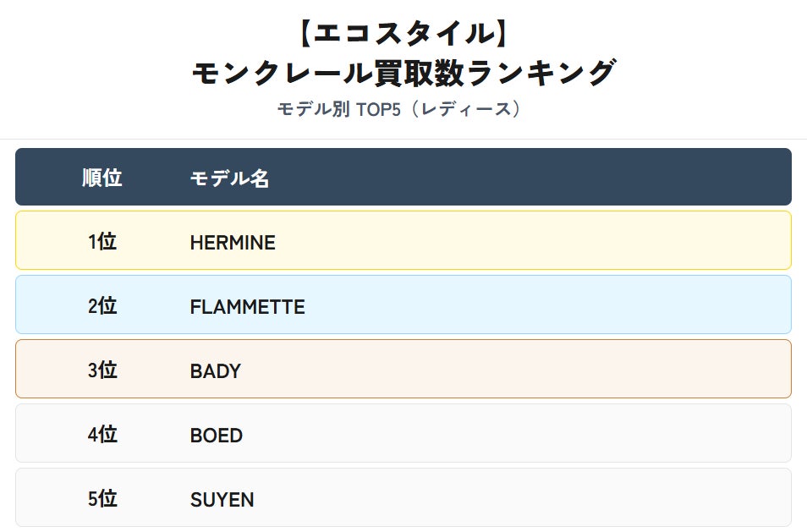Click the 【エコスタイル】 title text
This screenshot has width=807, height=532.
(x=403, y=34)
